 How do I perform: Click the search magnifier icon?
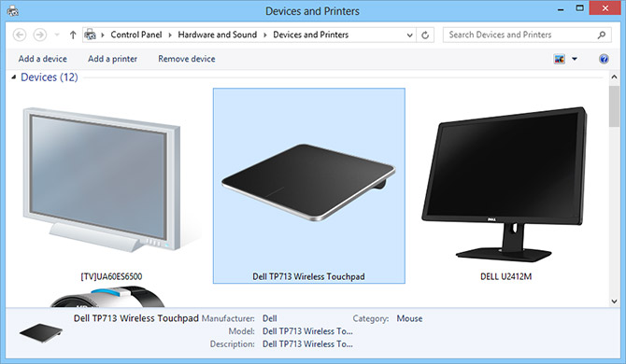pos(602,35)
